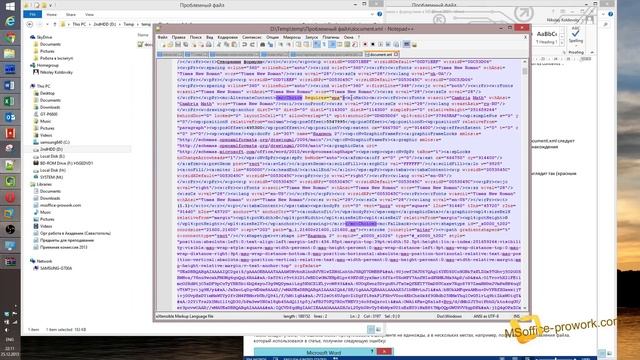Screen dimensions: 640x360
Task: Stop macro recording with black Stop button
Action: 373,44
